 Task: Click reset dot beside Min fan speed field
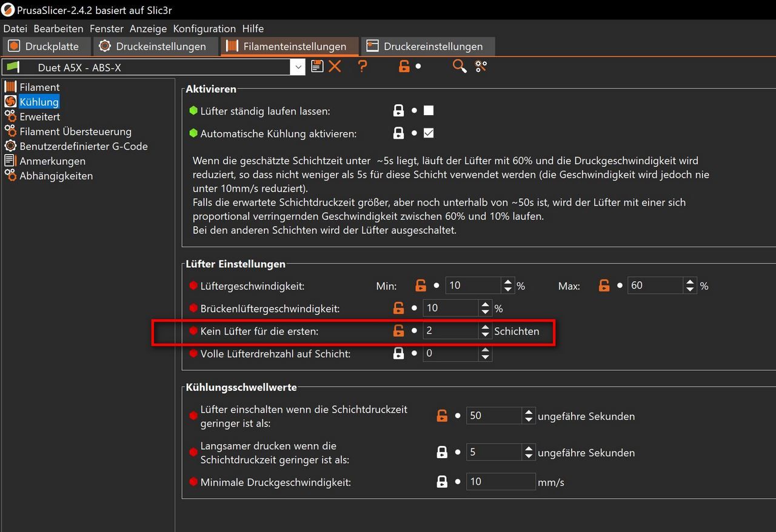coord(436,285)
